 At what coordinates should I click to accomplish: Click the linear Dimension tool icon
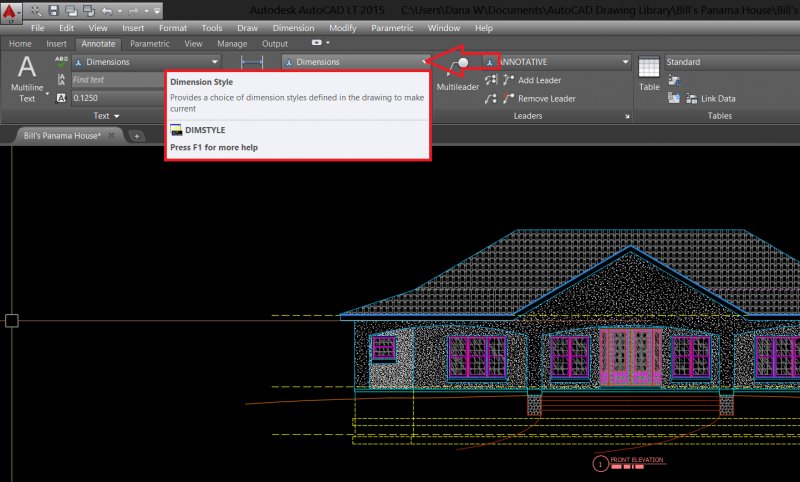[x=252, y=62]
